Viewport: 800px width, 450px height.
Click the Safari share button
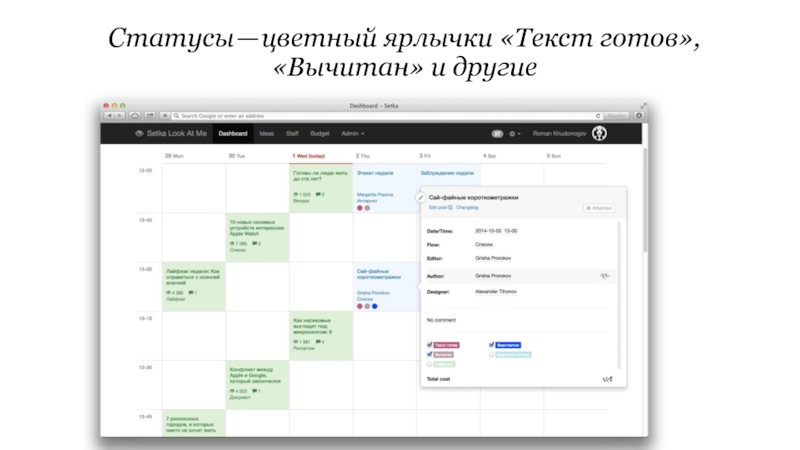coord(150,116)
